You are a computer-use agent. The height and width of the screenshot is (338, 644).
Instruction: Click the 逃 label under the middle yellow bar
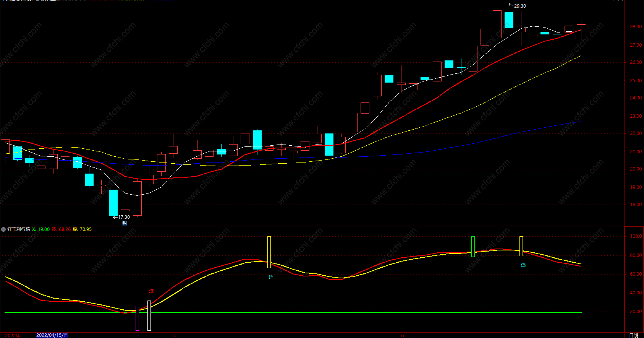[x=271, y=277]
